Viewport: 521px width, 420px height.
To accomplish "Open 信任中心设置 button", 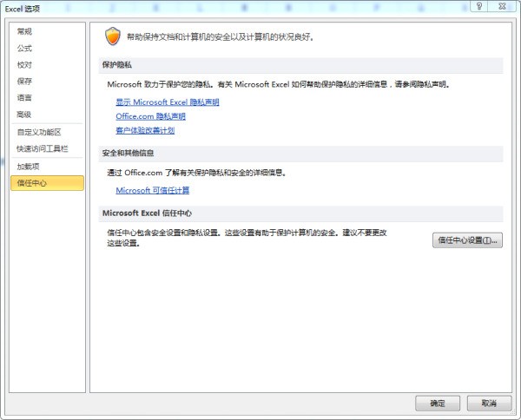I will tap(467, 240).
